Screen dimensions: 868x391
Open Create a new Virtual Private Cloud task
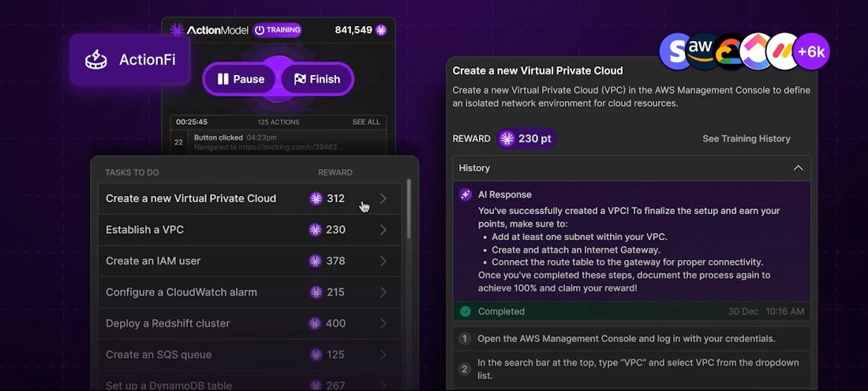(x=249, y=198)
